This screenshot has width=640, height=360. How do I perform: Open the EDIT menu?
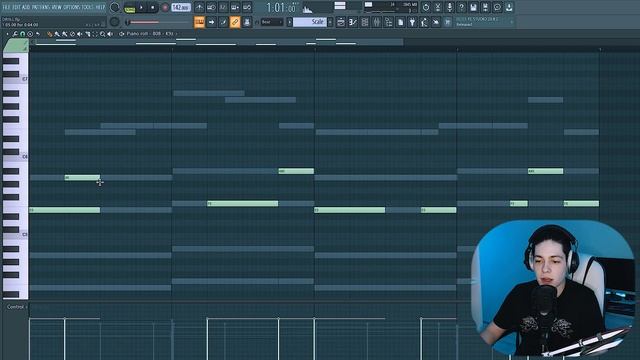click(16, 7)
